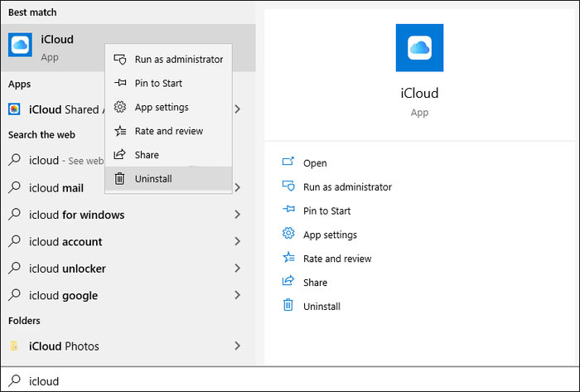This screenshot has width=580, height=392.
Task: Click Share in the right pane
Action: pyautogui.click(x=315, y=283)
